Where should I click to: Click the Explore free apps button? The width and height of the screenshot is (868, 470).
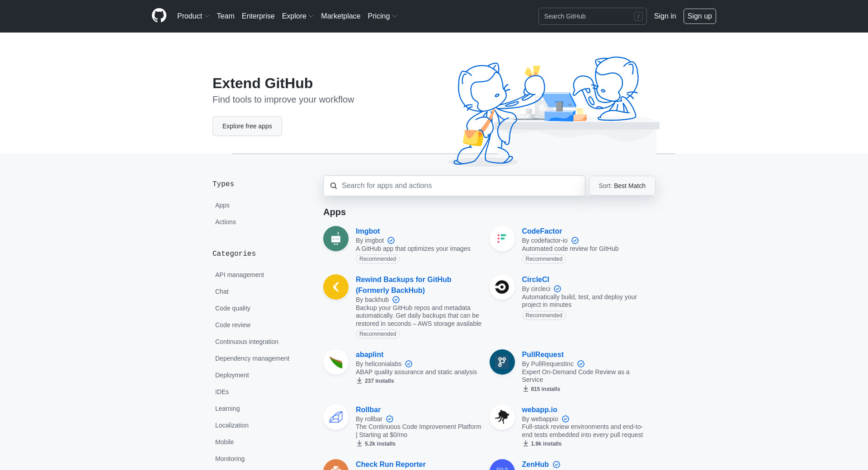tap(247, 126)
